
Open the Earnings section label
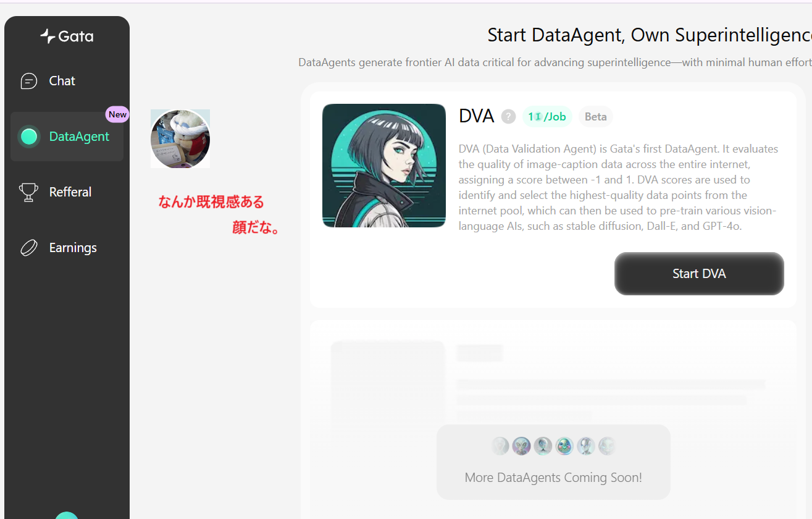point(73,248)
